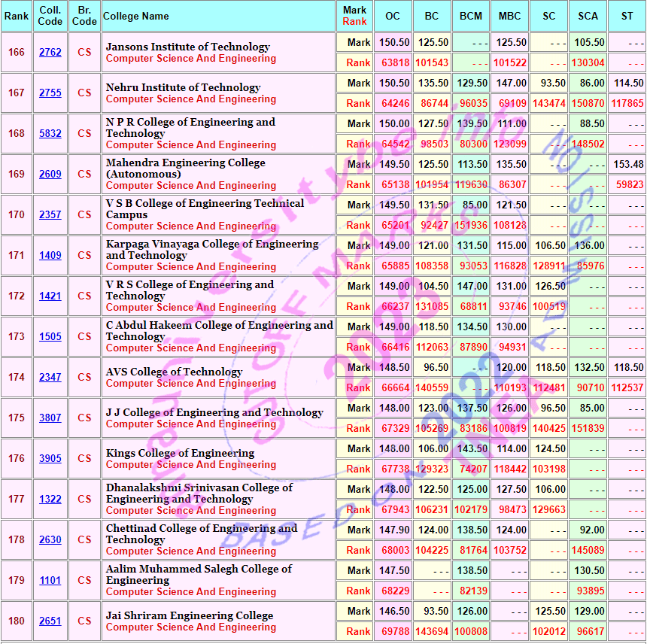This screenshot has width=647, height=644.
Task: Select college code 1409 link
Action: pyautogui.click(x=50, y=255)
